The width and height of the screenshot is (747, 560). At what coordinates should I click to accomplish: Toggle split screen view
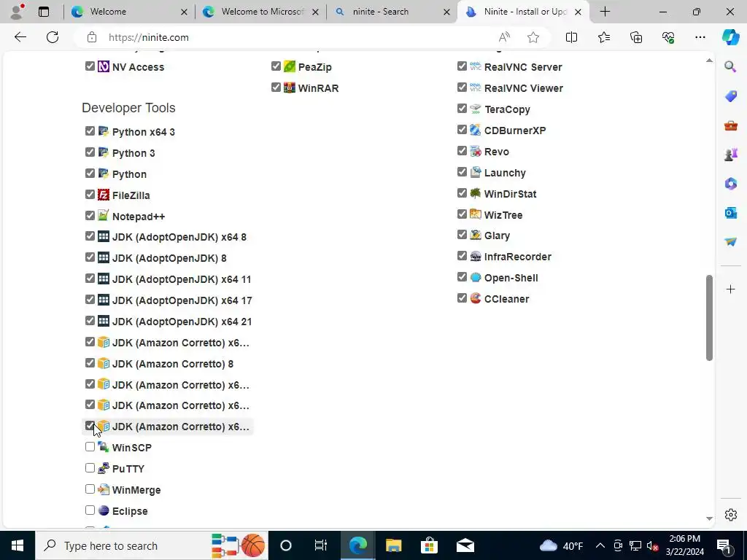[571, 37]
